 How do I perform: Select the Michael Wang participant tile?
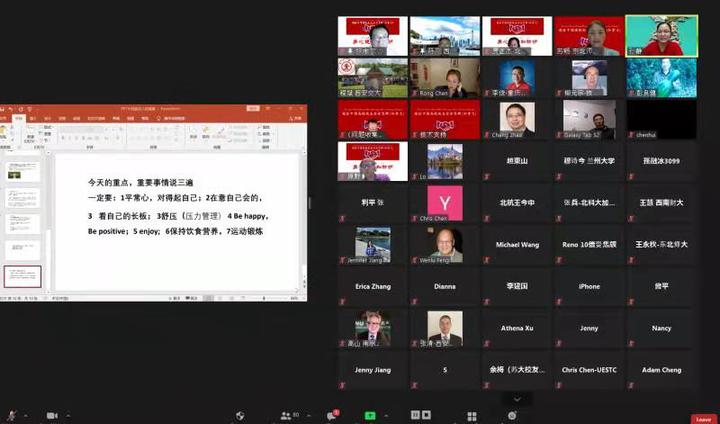click(516, 245)
